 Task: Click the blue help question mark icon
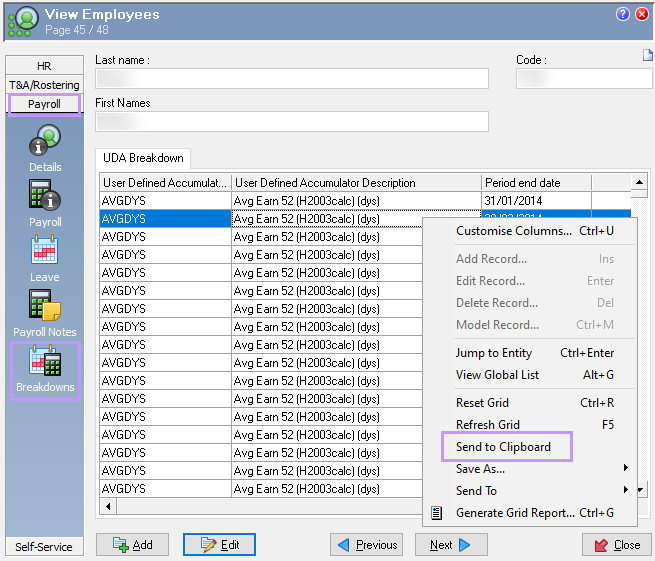(623, 14)
